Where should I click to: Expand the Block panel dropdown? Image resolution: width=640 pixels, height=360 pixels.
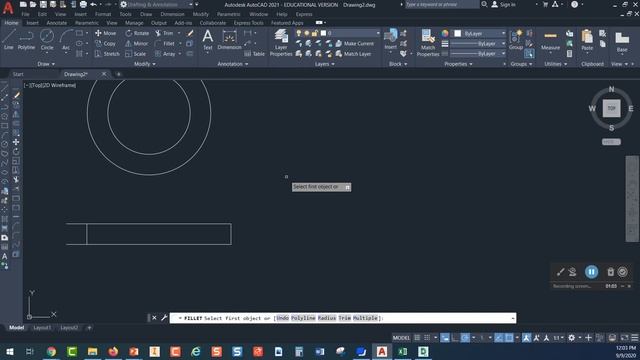click(x=398, y=64)
